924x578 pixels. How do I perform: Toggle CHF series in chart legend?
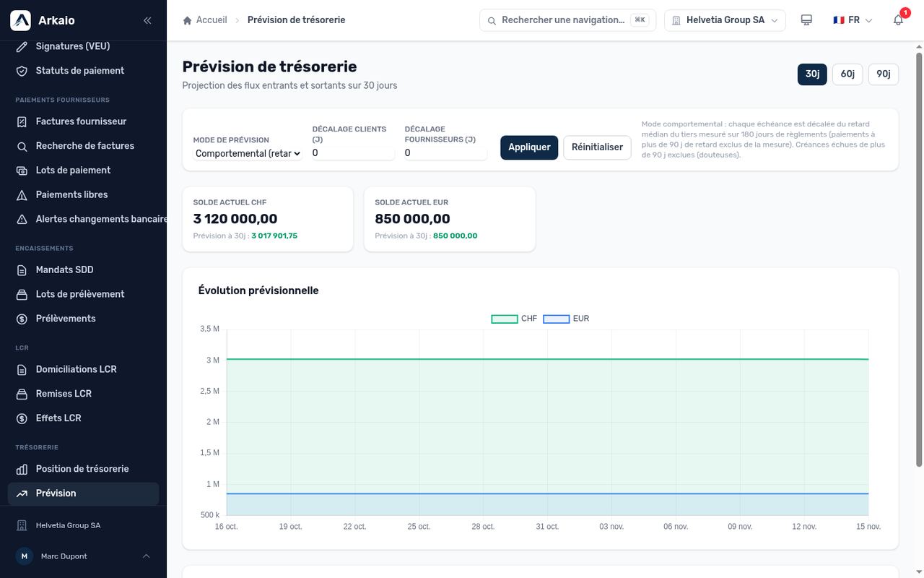515,319
